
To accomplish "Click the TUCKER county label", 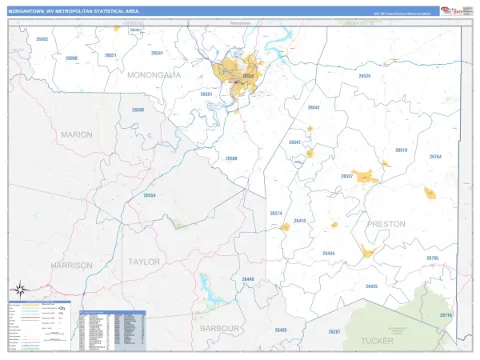I will (x=377, y=341).
